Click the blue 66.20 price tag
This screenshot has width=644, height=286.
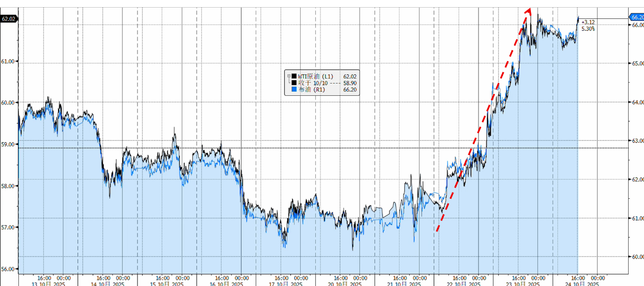tap(637, 17)
